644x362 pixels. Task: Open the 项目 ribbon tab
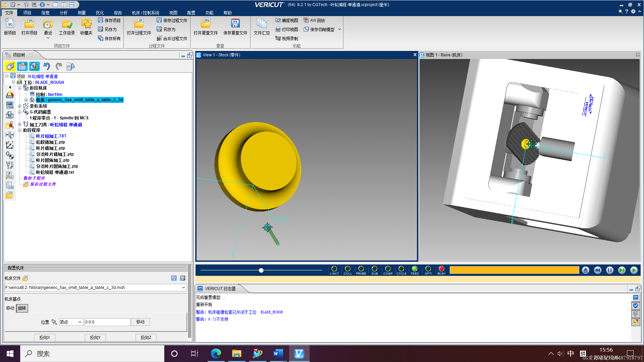coord(27,13)
